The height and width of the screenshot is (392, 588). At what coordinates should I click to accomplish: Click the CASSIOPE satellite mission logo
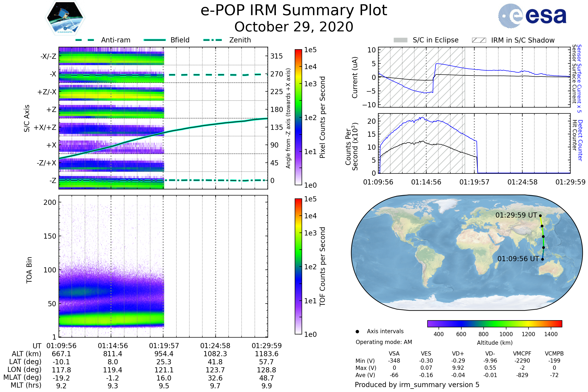[65, 18]
